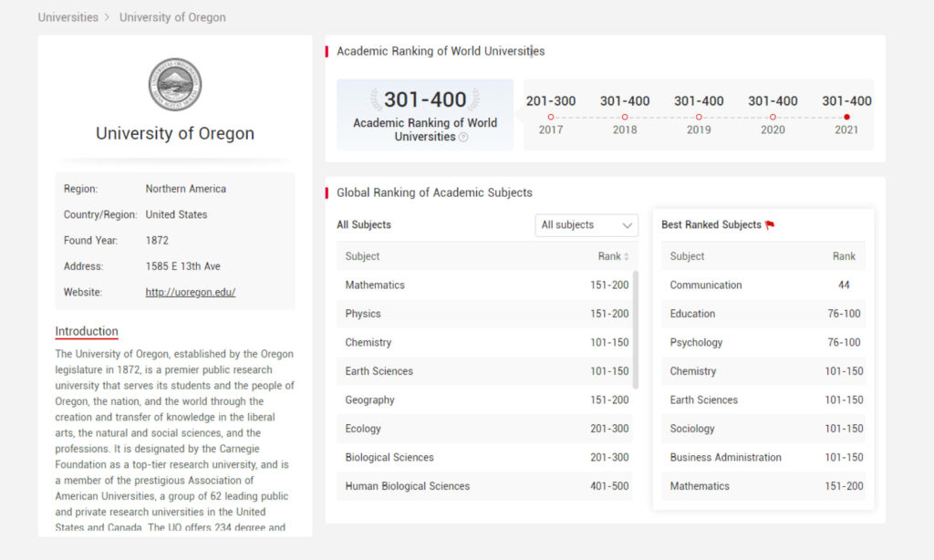The height and width of the screenshot is (560, 934).
Task: Open the http://uoregon.edu/ website link
Action: click(191, 293)
